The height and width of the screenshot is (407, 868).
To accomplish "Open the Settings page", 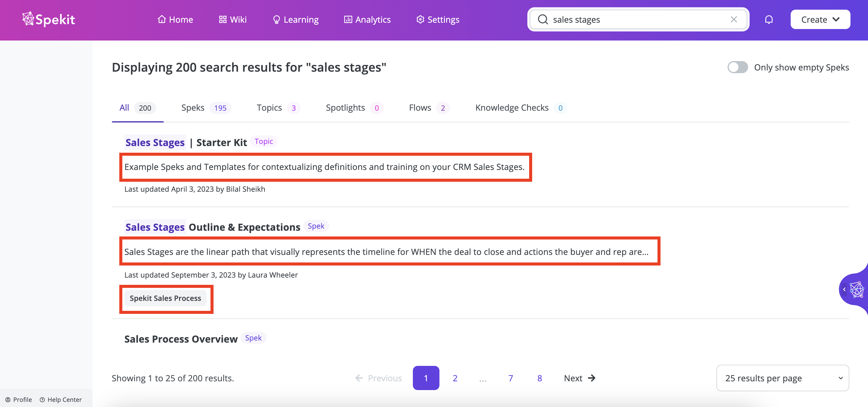I will coord(438,20).
